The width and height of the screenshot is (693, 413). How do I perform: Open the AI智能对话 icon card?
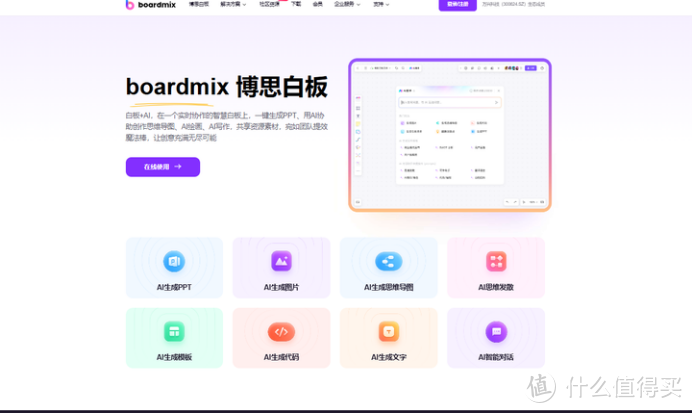[x=496, y=338]
